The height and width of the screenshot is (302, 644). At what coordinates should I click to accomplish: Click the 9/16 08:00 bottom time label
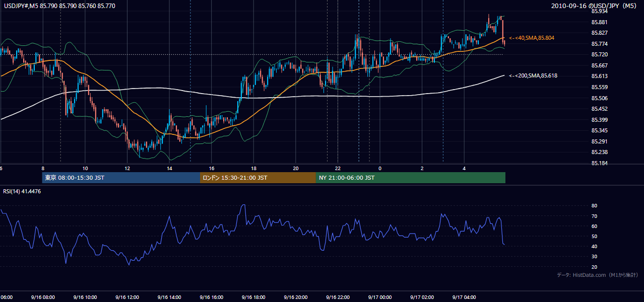(42, 297)
